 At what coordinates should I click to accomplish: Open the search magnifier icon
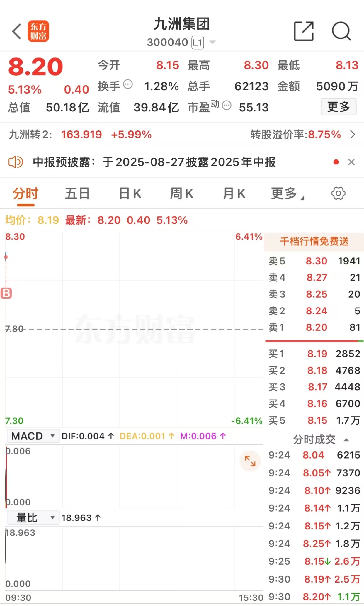pos(341,31)
